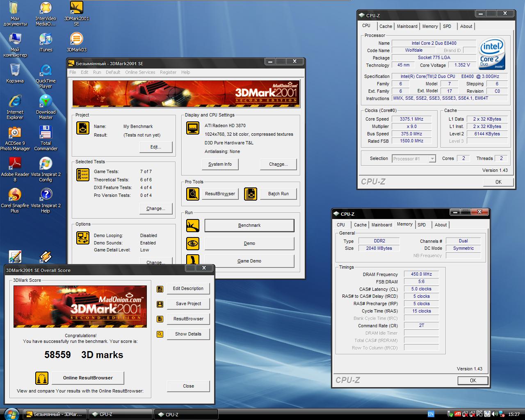Click the Save Project floppy icon
525x420 pixels.
[x=160, y=304]
